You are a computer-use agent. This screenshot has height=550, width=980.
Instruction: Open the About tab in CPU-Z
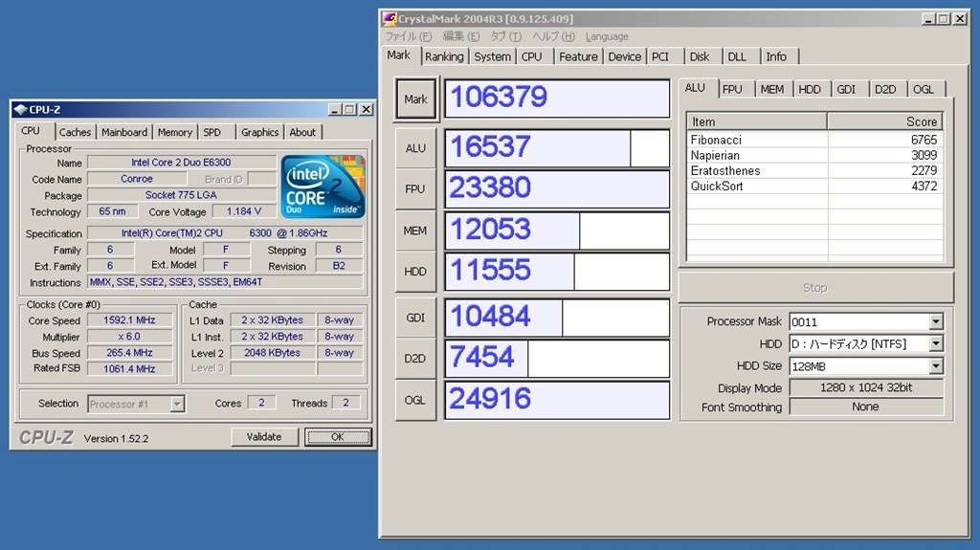click(x=302, y=132)
